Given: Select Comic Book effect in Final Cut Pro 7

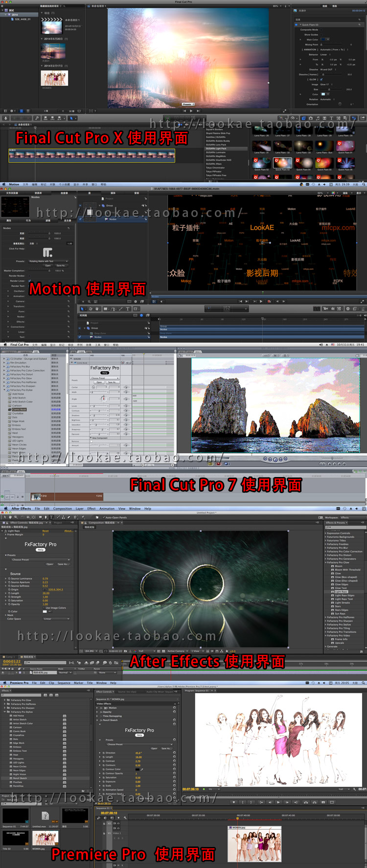Looking at the screenshot, I should (19, 410).
